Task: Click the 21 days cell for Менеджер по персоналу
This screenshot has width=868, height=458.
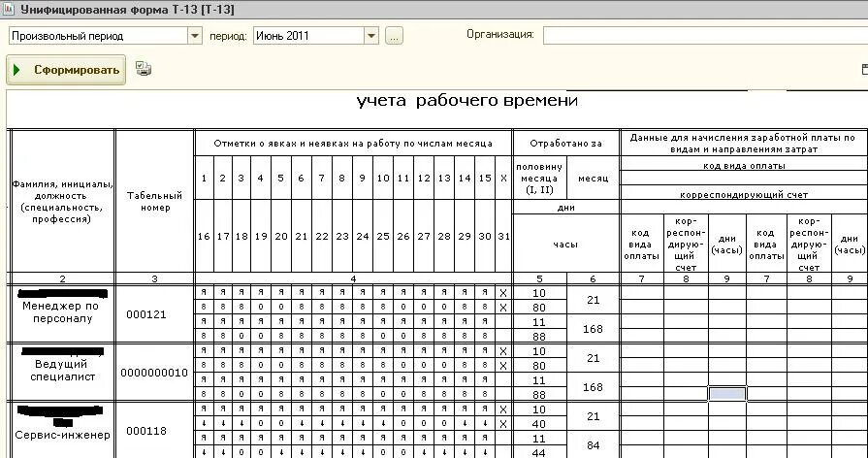Action: pos(593,300)
